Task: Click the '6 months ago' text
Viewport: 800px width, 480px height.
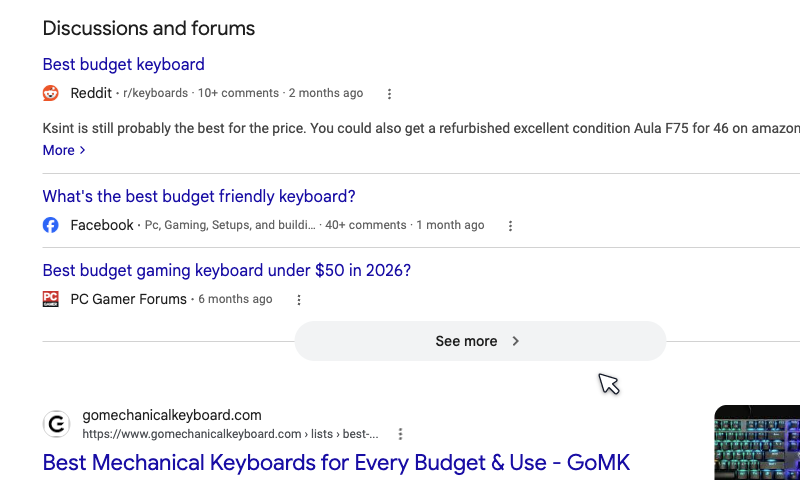Action: pyautogui.click(x=235, y=299)
